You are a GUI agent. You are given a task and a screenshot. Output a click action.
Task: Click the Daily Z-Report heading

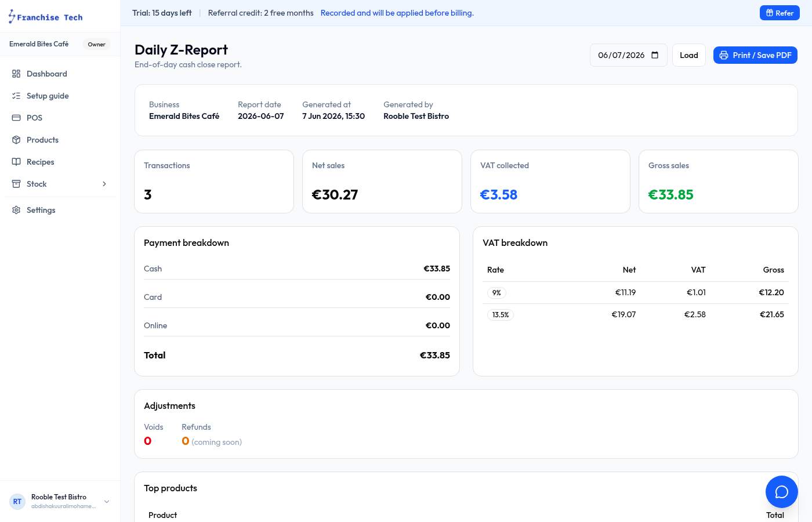click(181, 50)
